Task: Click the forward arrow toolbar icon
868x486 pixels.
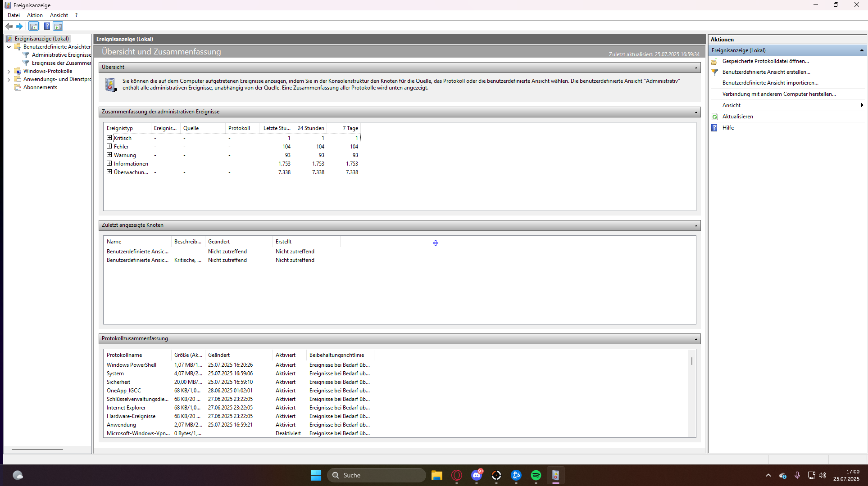Action: point(19,26)
